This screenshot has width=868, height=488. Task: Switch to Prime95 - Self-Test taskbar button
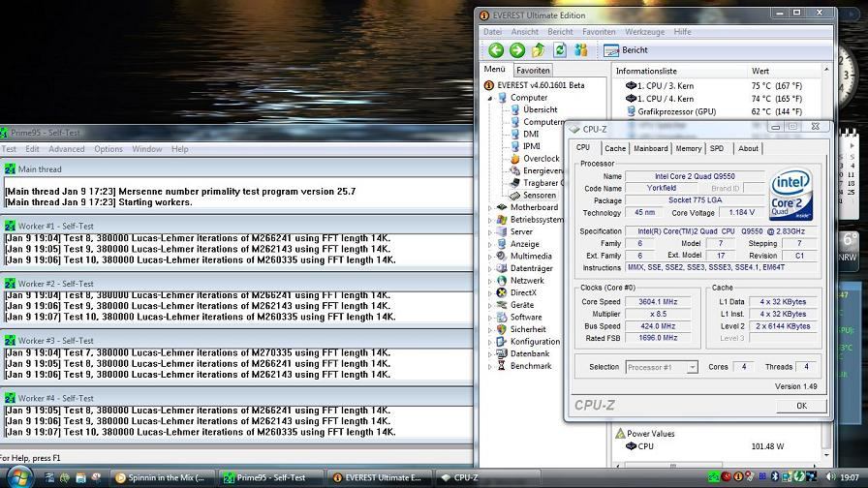270,478
